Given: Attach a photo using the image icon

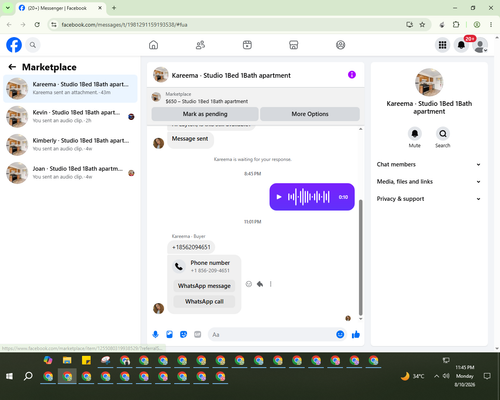Looking at the screenshot, I should [x=169, y=334].
